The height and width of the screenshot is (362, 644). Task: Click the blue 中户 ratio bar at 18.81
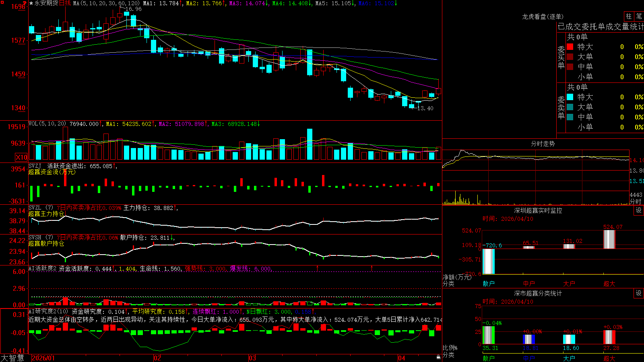[x=529, y=339]
